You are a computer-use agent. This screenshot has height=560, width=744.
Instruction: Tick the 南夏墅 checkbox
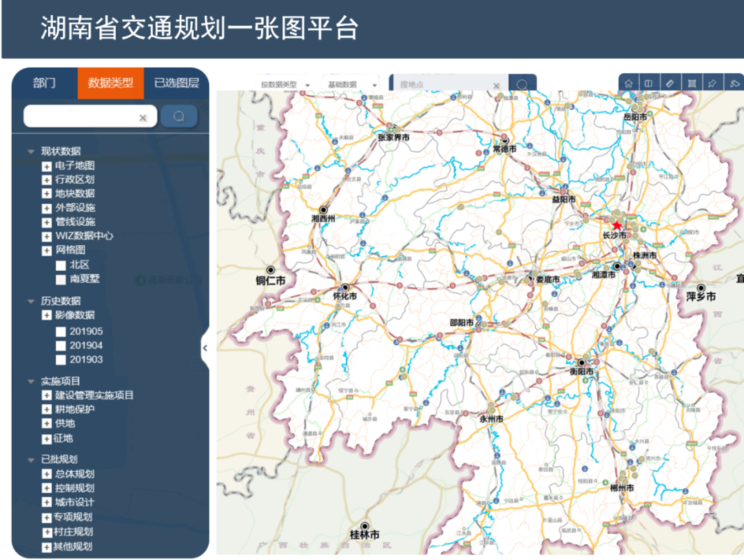coord(61,279)
